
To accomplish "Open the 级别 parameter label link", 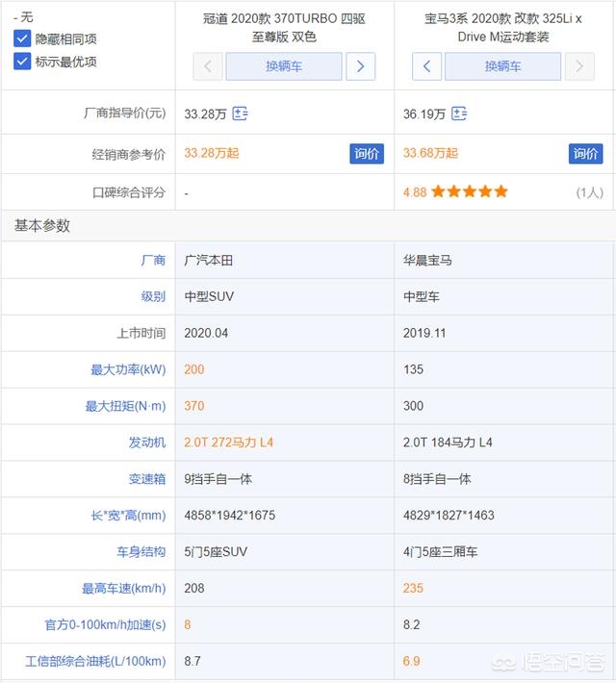I will click(x=153, y=296).
